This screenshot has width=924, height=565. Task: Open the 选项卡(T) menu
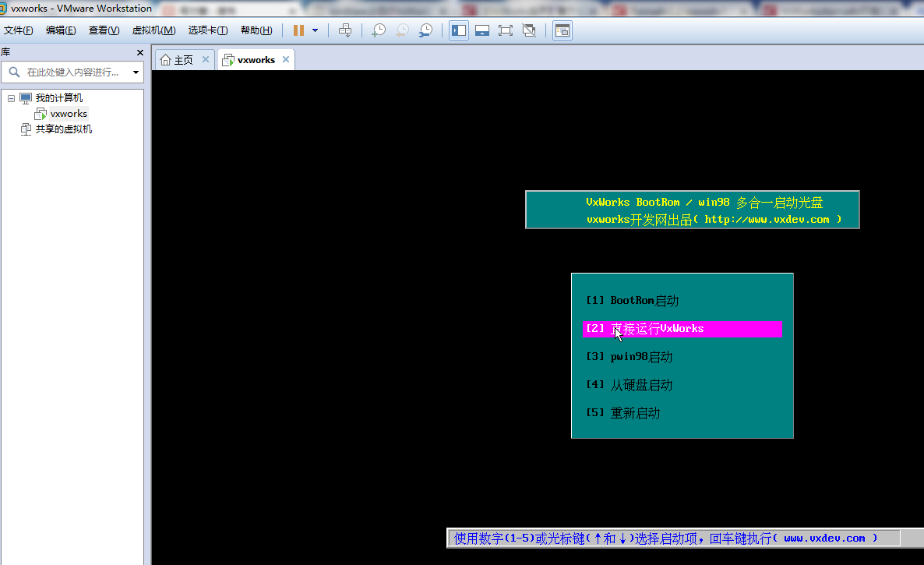(x=208, y=30)
